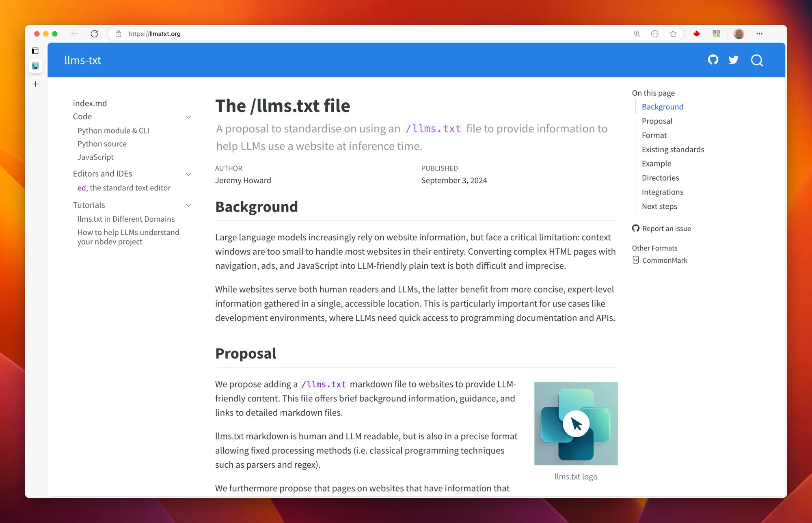Toggle the tab sidebar panel icon
Viewport: 812px width, 523px height.
click(x=35, y=51)
